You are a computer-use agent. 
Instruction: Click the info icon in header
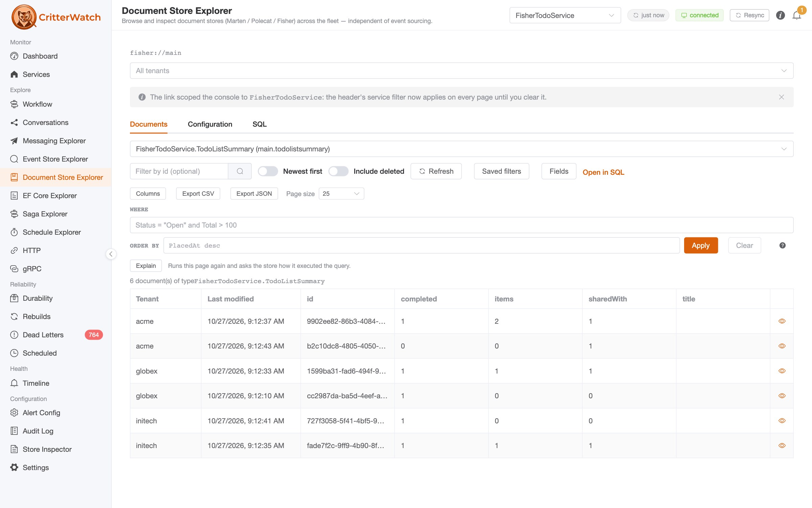pyautogui.click(x=780, y=15)
